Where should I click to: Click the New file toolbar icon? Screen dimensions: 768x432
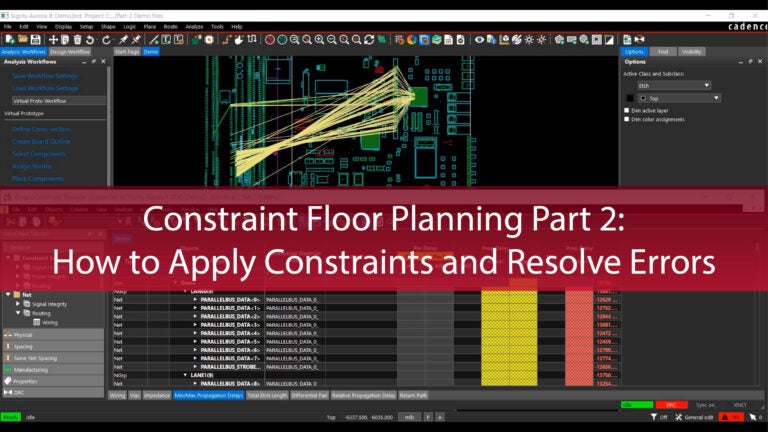click(x=9, y=40)
